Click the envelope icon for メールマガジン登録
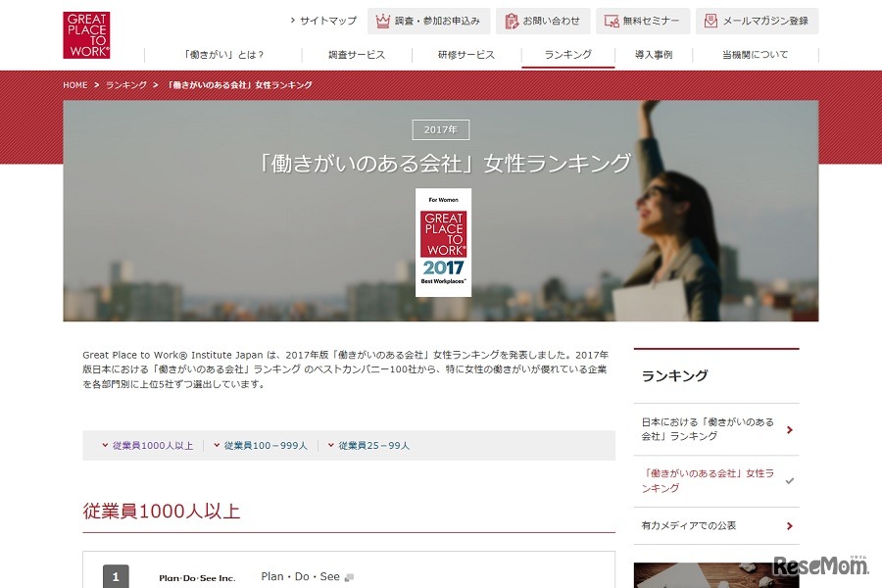The height and width of the screenshot is (588, 882). [x=711, y=21]
